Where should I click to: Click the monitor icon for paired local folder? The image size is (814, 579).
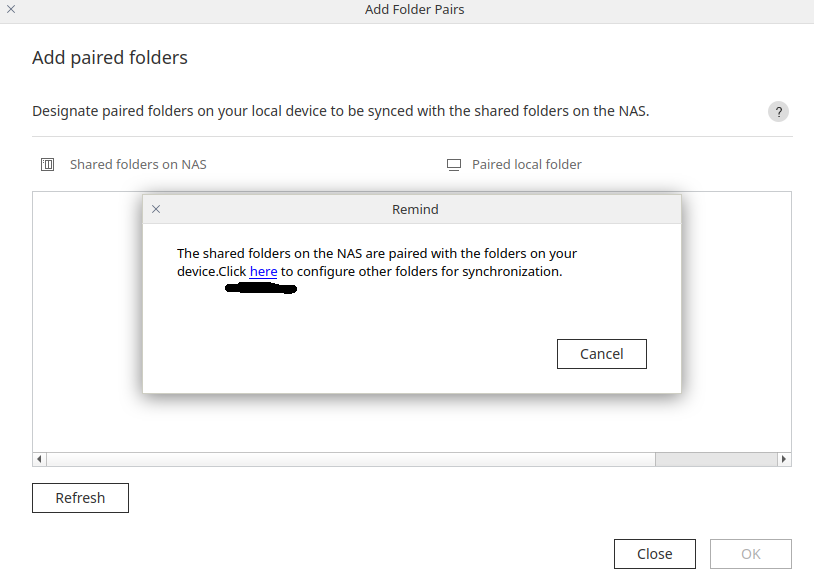[454, 164]
